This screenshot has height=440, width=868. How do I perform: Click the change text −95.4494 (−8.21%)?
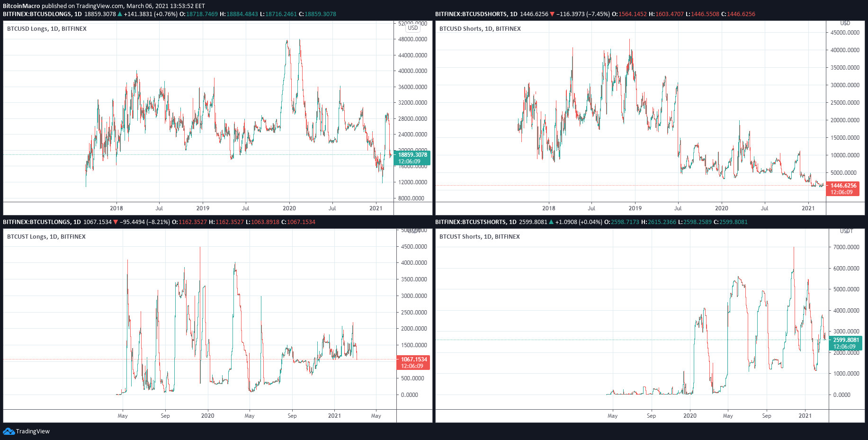pos(145,222)
